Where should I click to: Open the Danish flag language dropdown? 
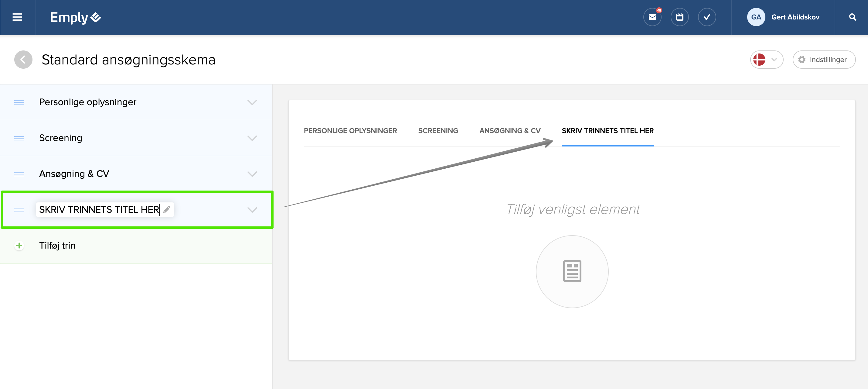[x=766, y=60]
